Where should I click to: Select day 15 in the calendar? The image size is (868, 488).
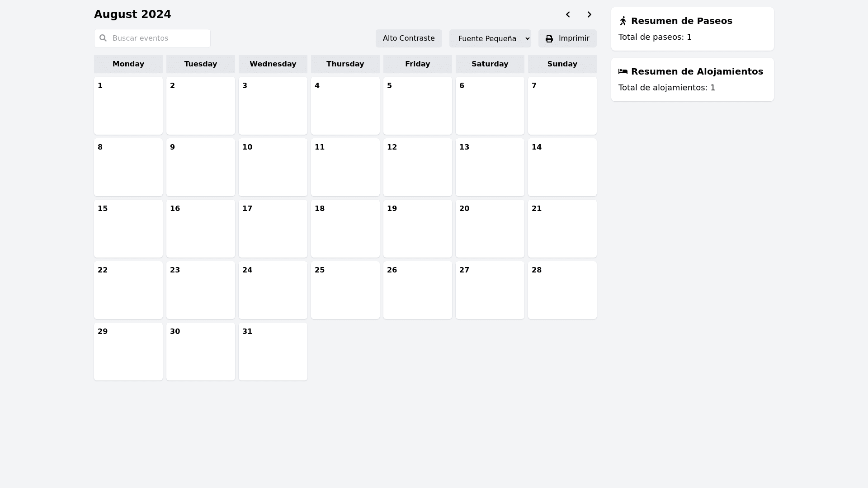128,229
